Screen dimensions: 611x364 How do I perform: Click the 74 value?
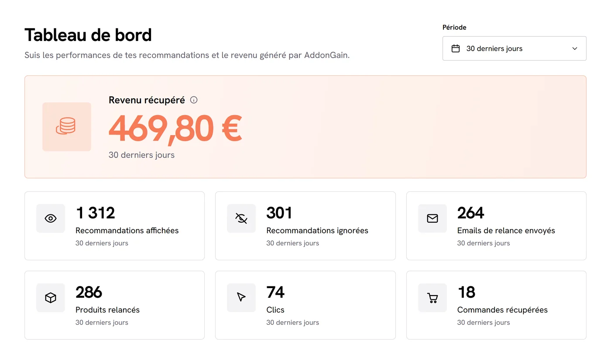275,292
